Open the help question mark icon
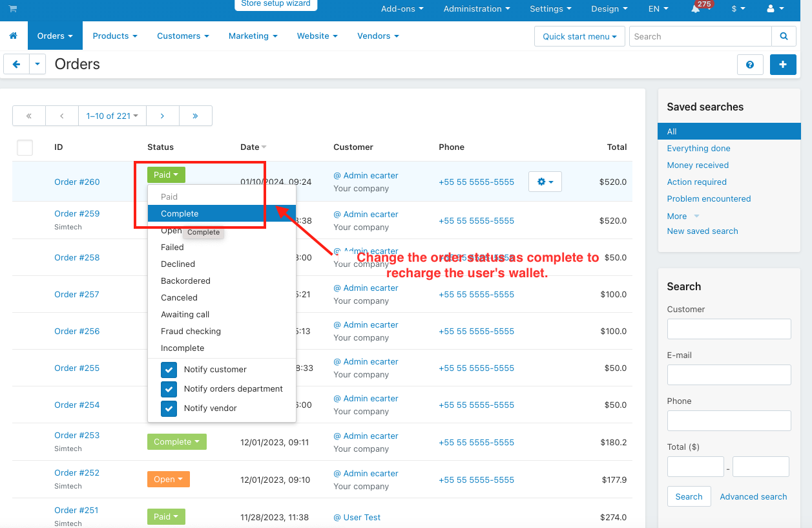Screen dimensions: 812x528 point(750,65)
